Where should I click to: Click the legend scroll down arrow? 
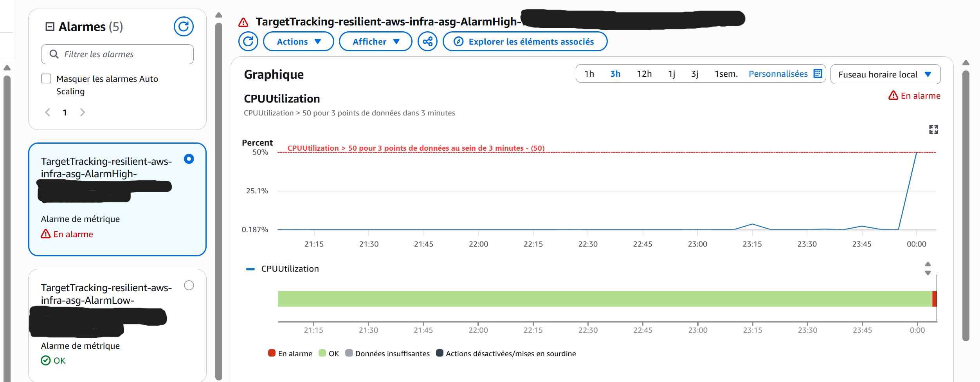click(x=928, y=273)
